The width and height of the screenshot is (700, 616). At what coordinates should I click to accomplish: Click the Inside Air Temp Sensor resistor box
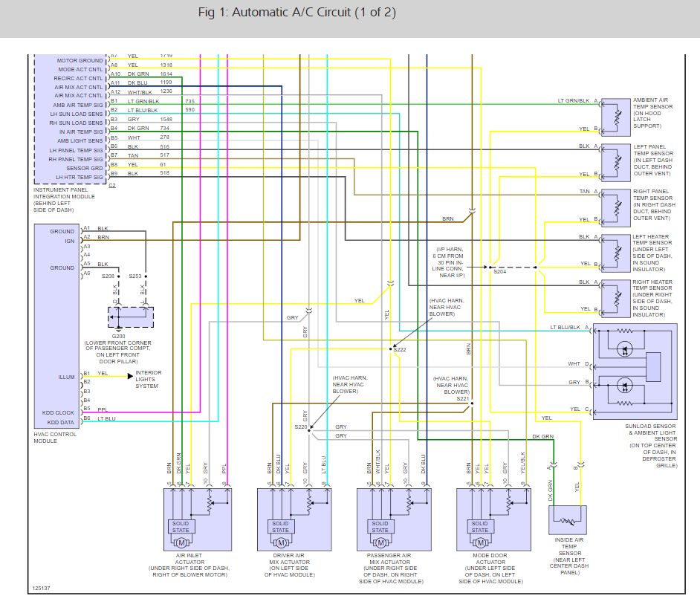[568, 520]
